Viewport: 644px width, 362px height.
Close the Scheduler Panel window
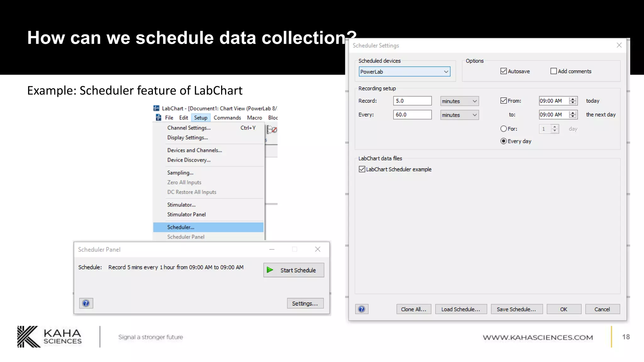pos(318,249)
